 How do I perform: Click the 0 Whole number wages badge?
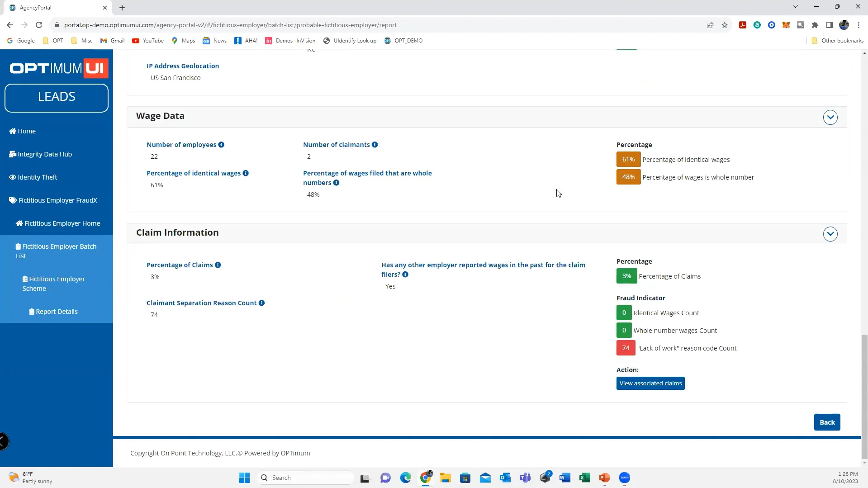point(624,331)
